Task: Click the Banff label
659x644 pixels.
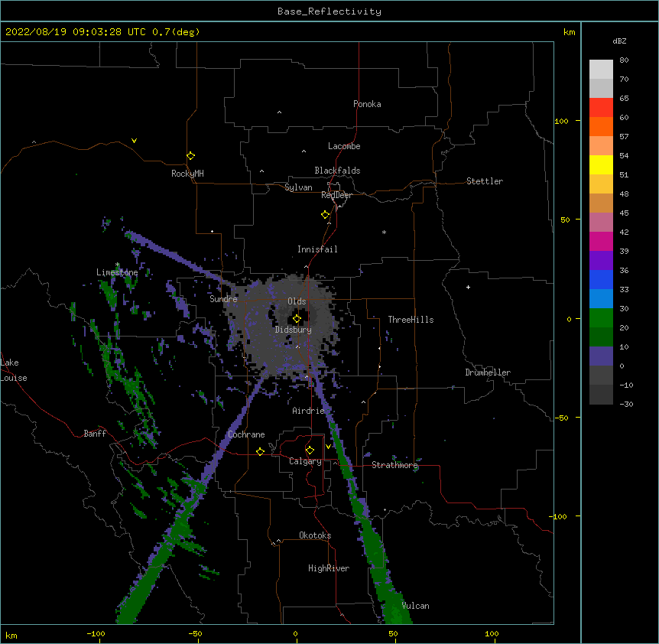Action: [x=95, y=434]
